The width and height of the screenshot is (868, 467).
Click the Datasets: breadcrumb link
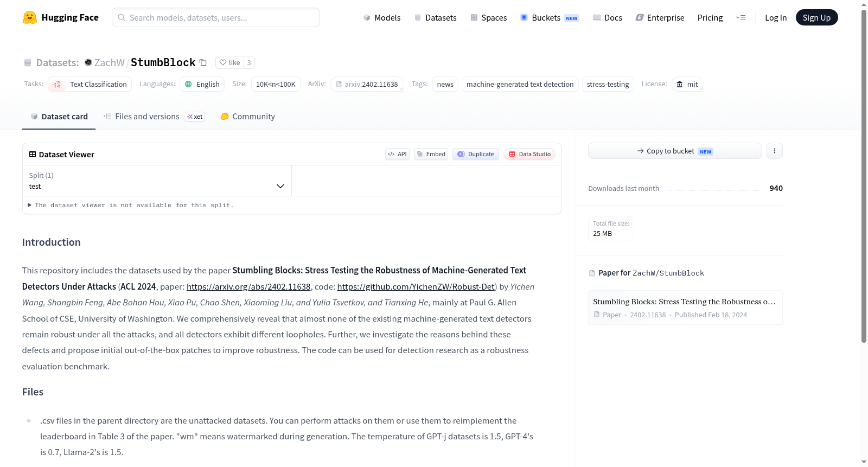click(58, 62)
